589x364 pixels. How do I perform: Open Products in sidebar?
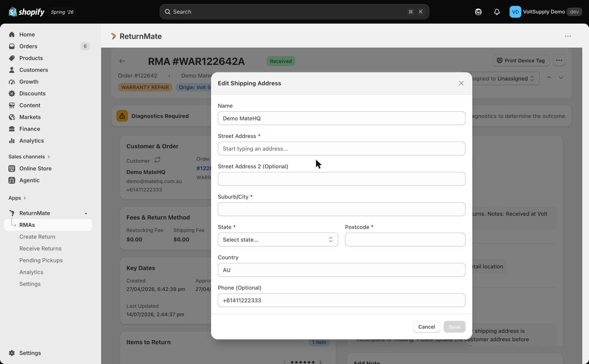click(x=31, y=58)
